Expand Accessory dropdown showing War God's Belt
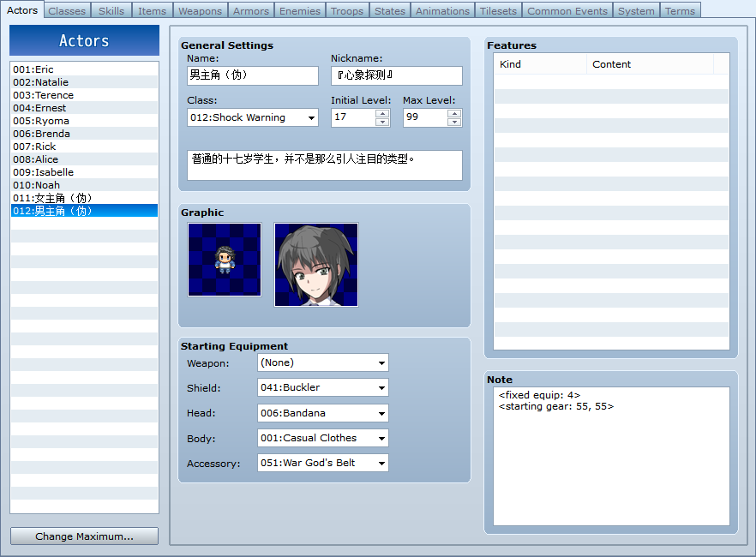 pyautogui.click(x=323, y=463)
